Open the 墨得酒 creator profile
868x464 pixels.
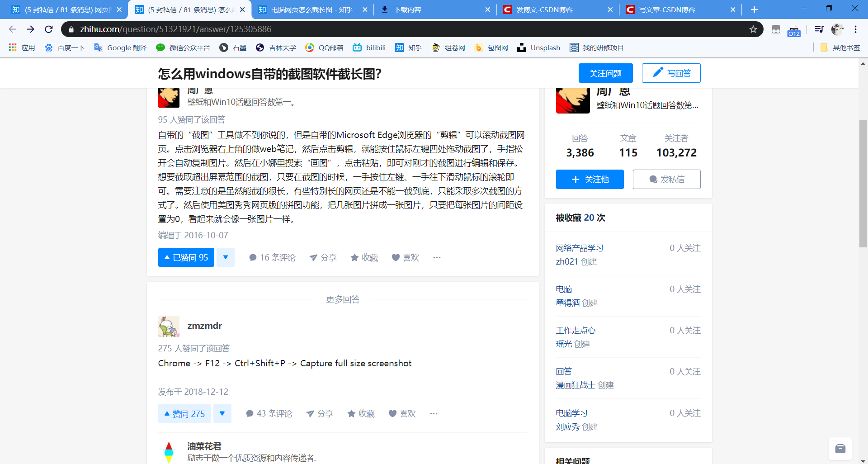point(568,303)
